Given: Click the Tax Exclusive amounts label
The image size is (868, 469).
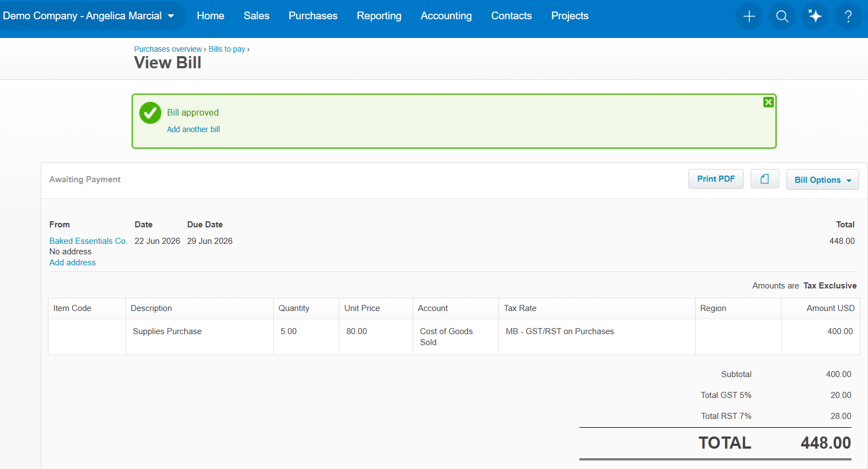Looking at the screenshot, I should tap(830, 286).
